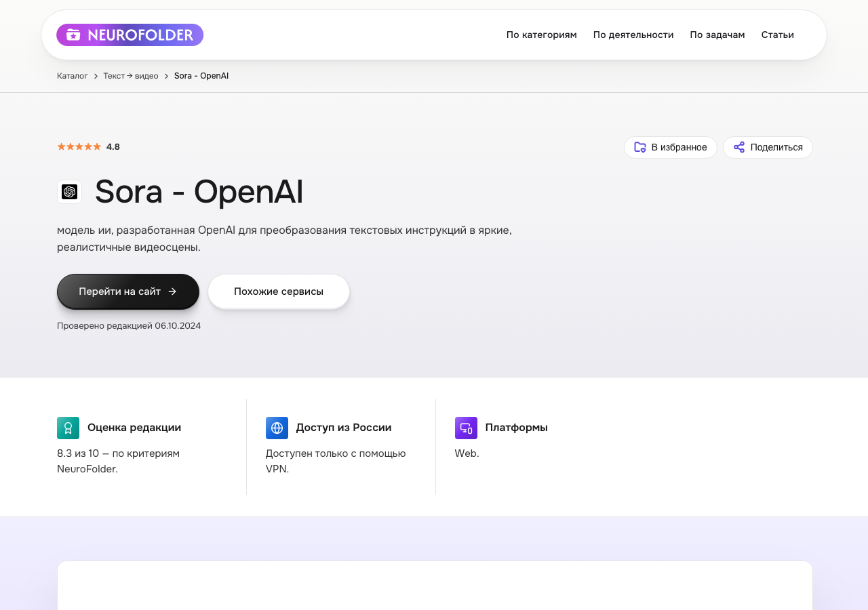The image size is (868, 610).
Task: Go to the Статьи section
Action: 777,35
